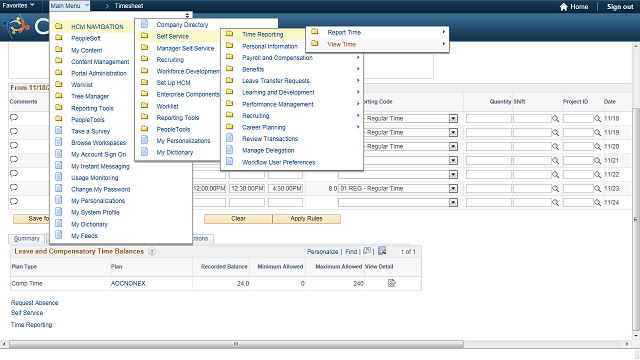Click Project ID lookup magnifier in 11/23 row
The height and width of the screenshot is (360, 640).
[597, 189]
